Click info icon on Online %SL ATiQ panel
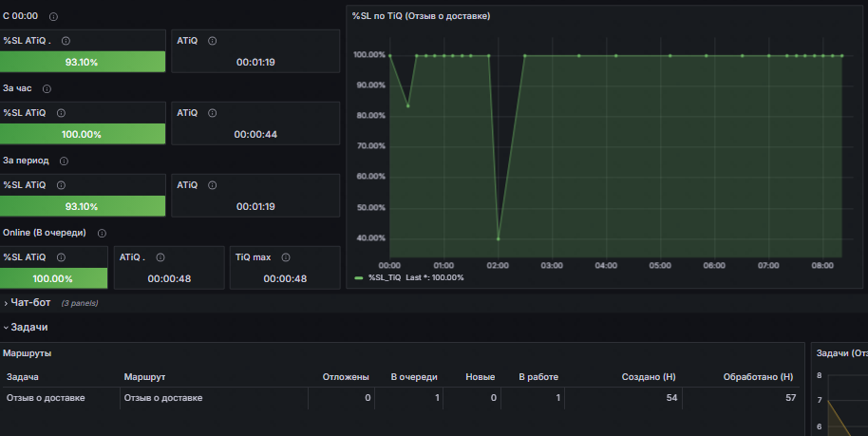The height and width of the screenshot is (436, 868). click(61, 257)
